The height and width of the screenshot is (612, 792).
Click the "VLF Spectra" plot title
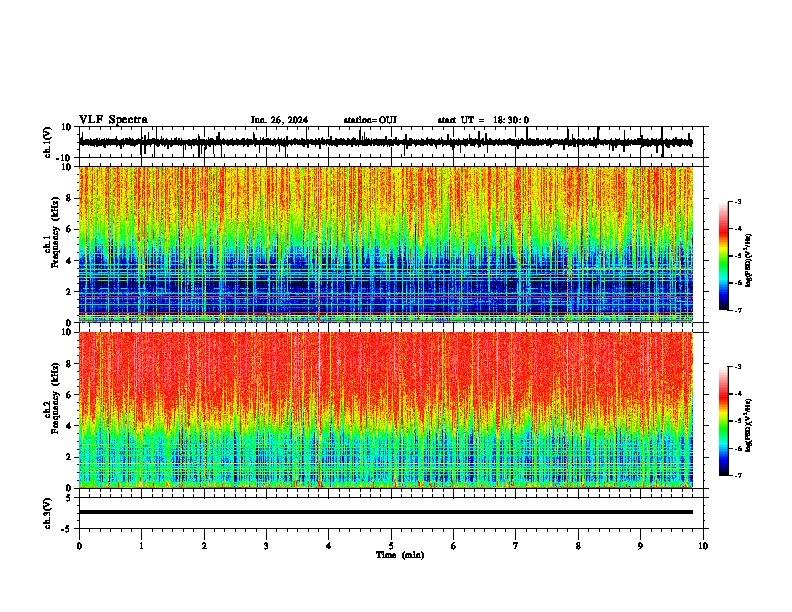113,120
